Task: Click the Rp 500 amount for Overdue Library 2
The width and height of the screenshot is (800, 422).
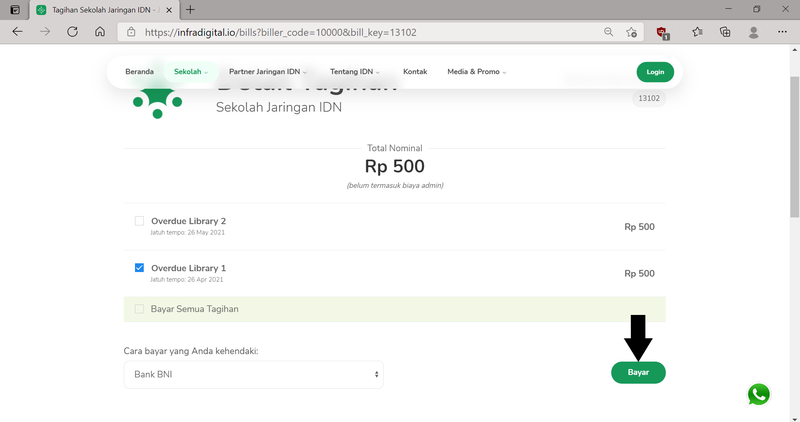Action: pos(639,227)
